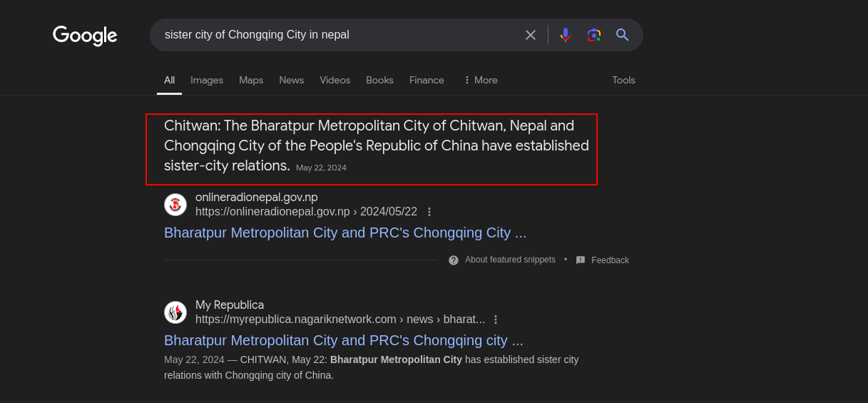Expand the More search categories dropdown
The image size is (868, 403).
pyautogui.click(x=480, y=80)
